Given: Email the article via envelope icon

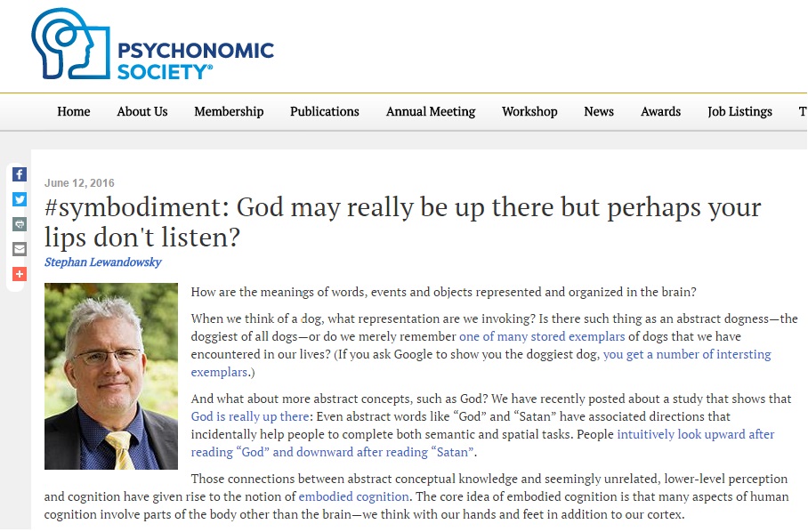Looking at the screenshot, I should [x=20, y=249].
